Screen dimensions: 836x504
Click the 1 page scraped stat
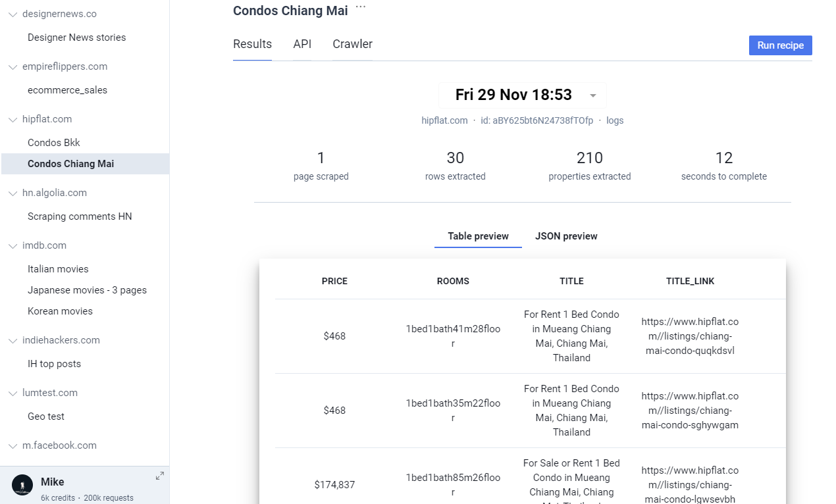tap(321, 166)
